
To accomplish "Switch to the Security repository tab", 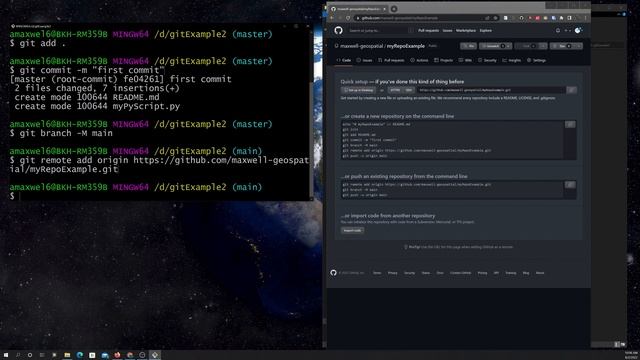I will click(x=487, y=60).
